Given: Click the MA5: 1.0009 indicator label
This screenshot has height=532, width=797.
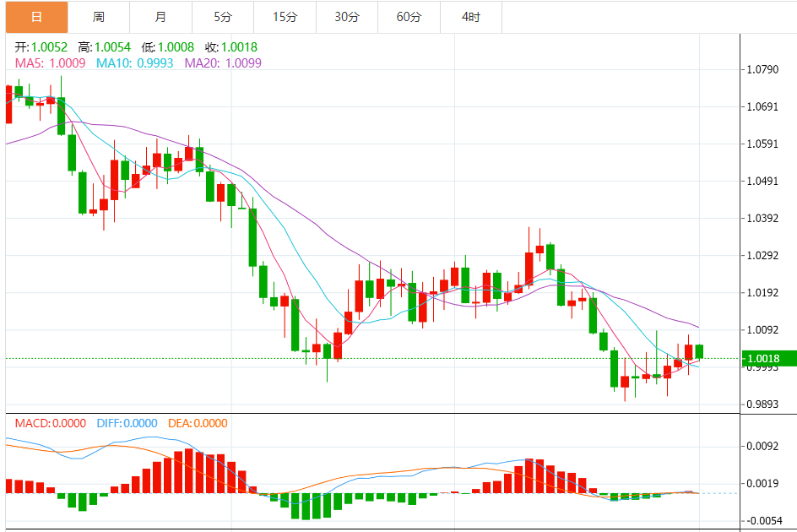Looking at the screenshot, I should click(51, 63).
